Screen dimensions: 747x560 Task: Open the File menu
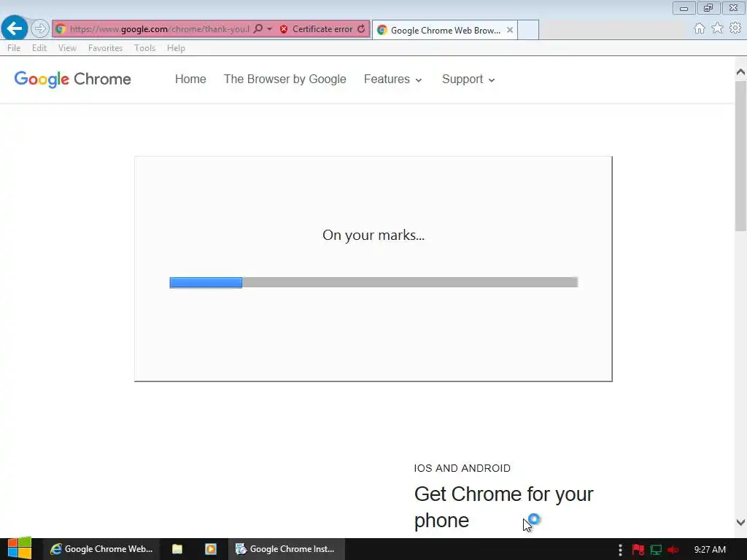pyautogui.click(x=14, y=48)
